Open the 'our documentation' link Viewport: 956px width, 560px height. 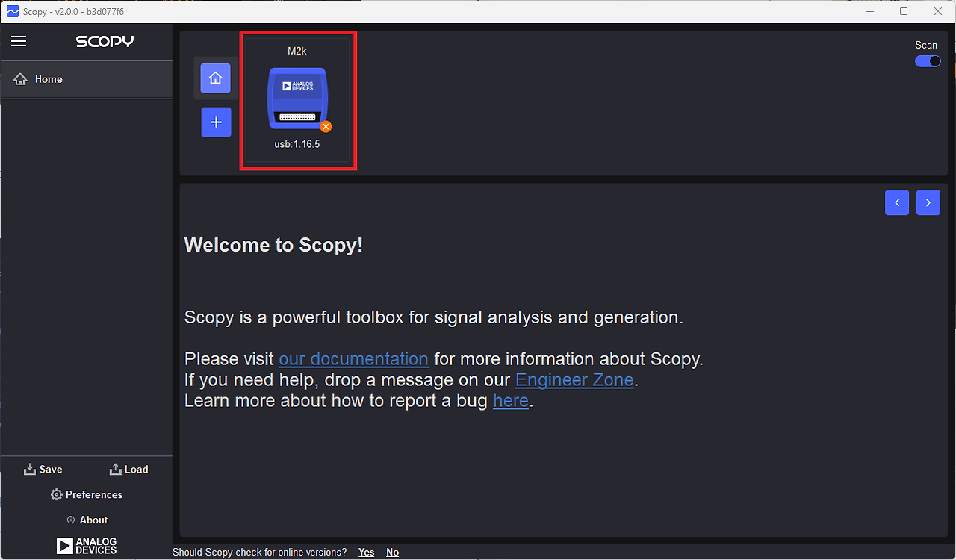tap(353, 359)
